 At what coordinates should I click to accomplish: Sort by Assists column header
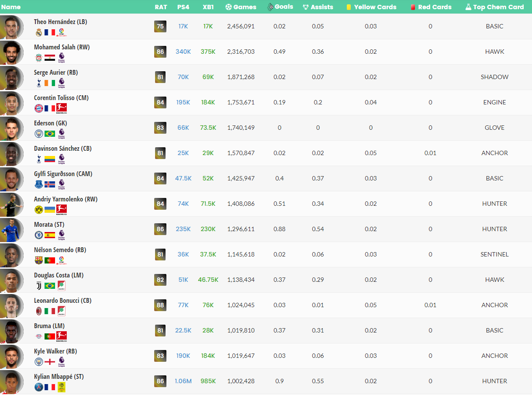click(318, 7)
